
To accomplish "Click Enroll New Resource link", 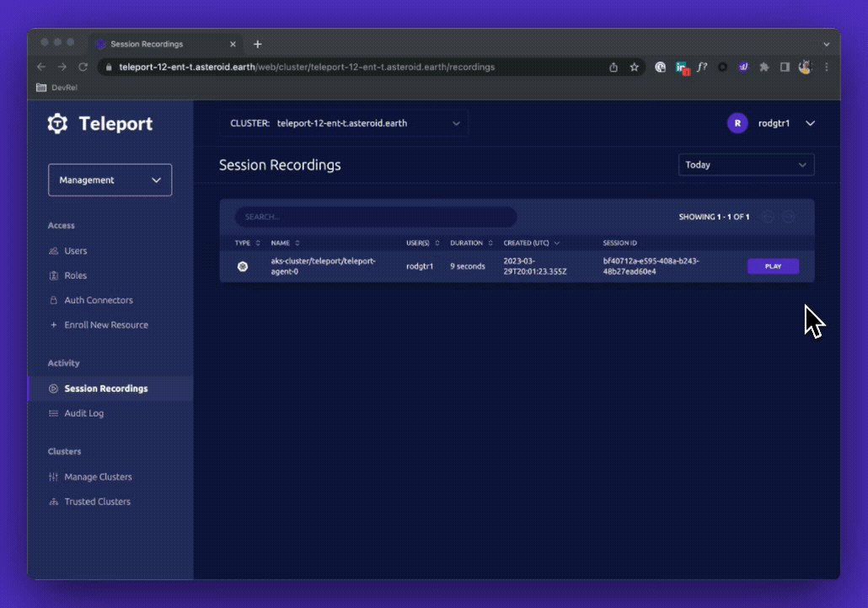I will (x=105, y=325).
